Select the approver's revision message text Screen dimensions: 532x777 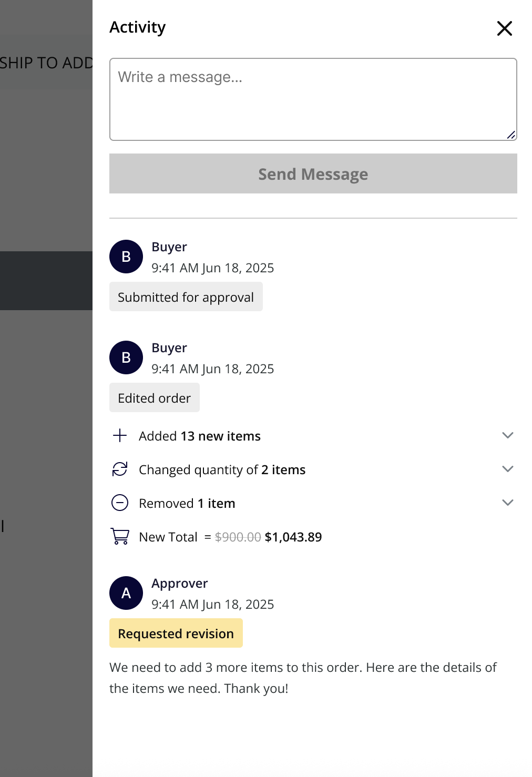303,677
